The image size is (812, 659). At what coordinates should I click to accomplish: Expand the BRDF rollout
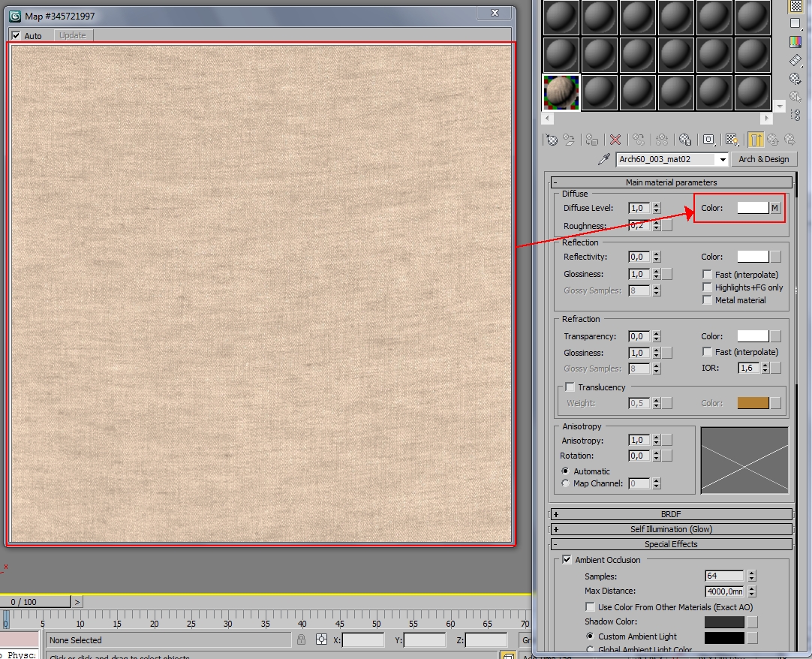pos(671,514)
